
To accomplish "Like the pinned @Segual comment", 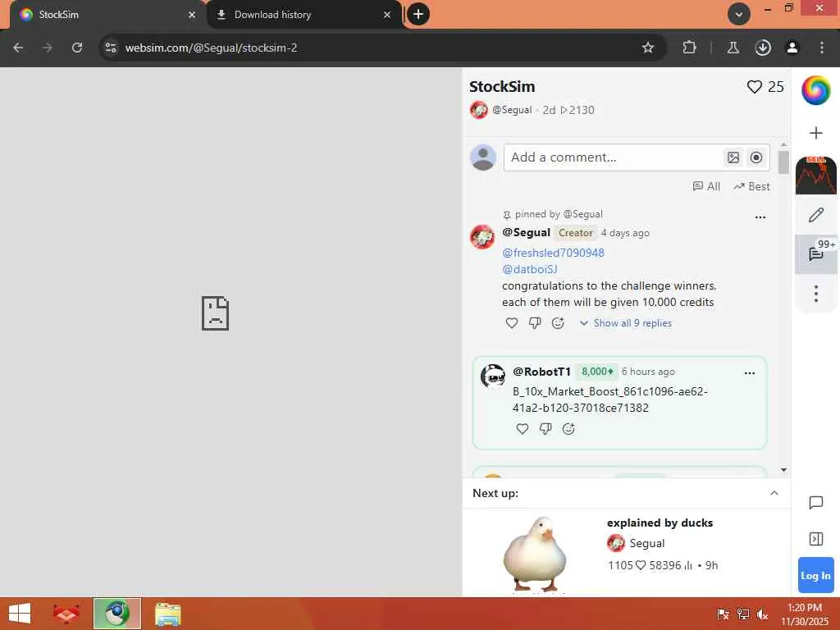I will (x=512, y=323).
